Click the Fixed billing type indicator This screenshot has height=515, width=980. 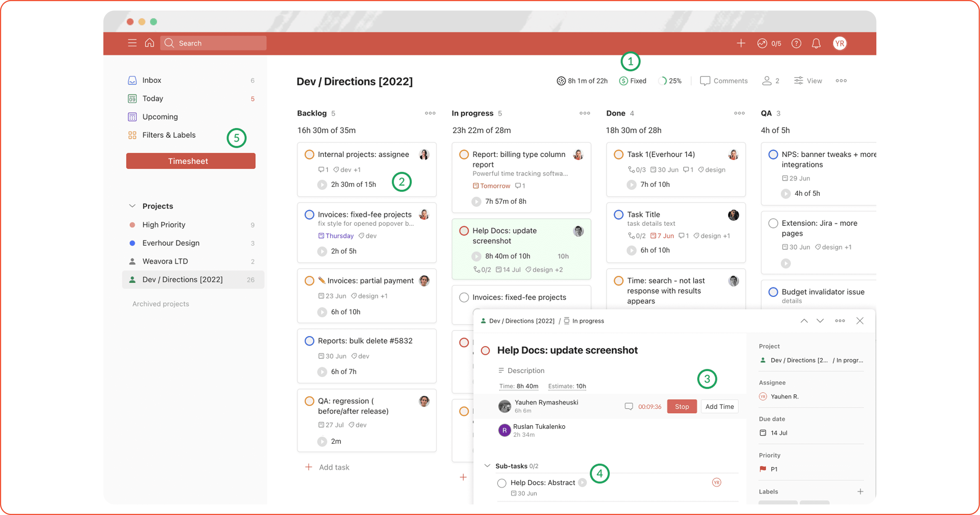click(x=633, y=81)
